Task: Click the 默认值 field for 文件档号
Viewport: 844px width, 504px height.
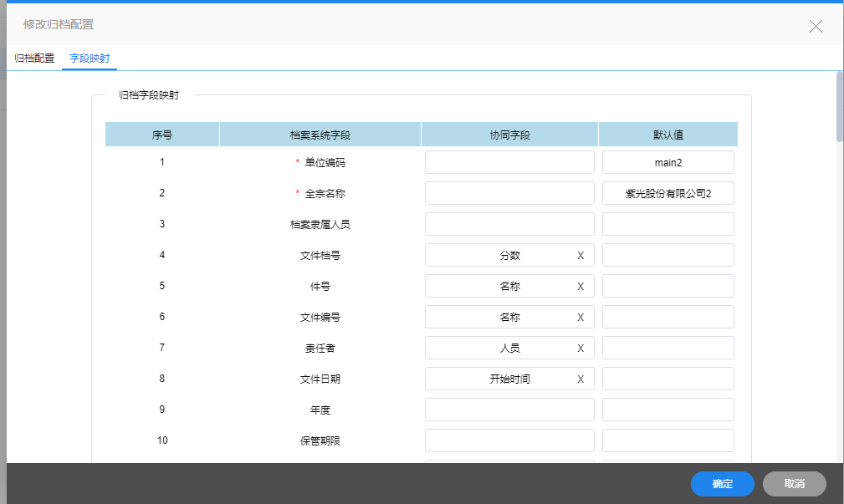Action: [x=668, y=255]
